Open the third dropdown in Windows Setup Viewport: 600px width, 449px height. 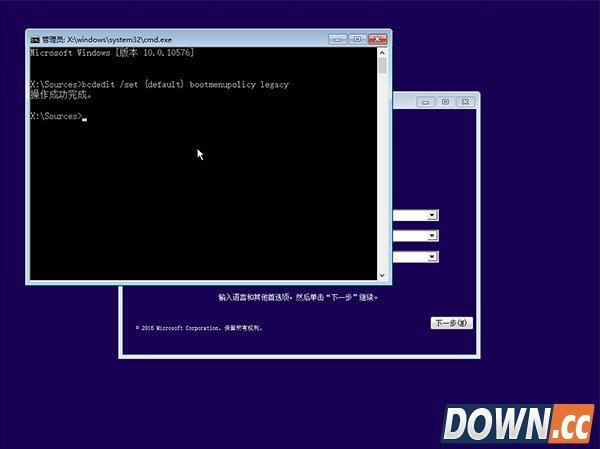point(432,256)
